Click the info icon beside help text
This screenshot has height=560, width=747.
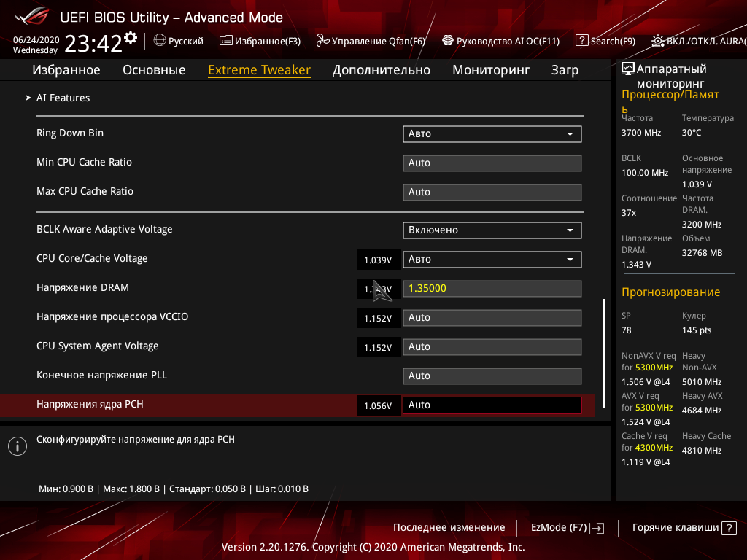(x=18, y=446)
